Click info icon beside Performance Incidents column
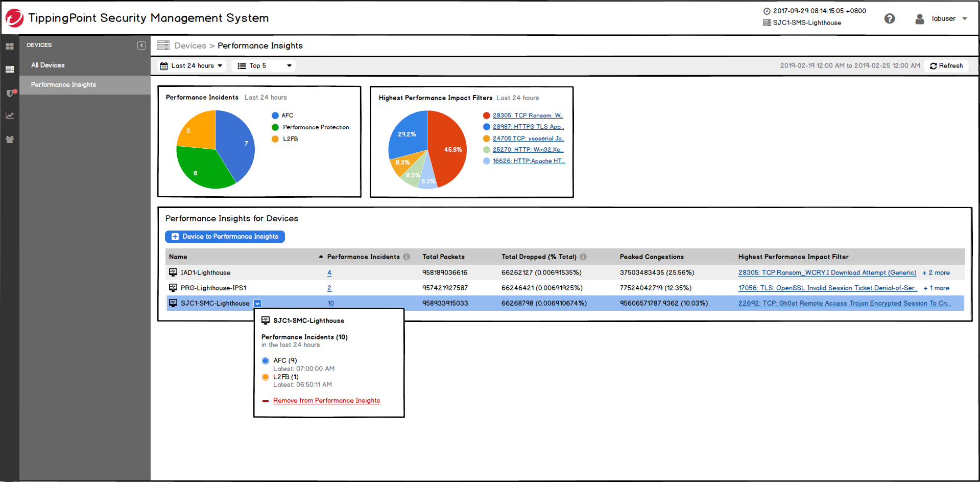980x482 pixels. (x=407, y=257)
